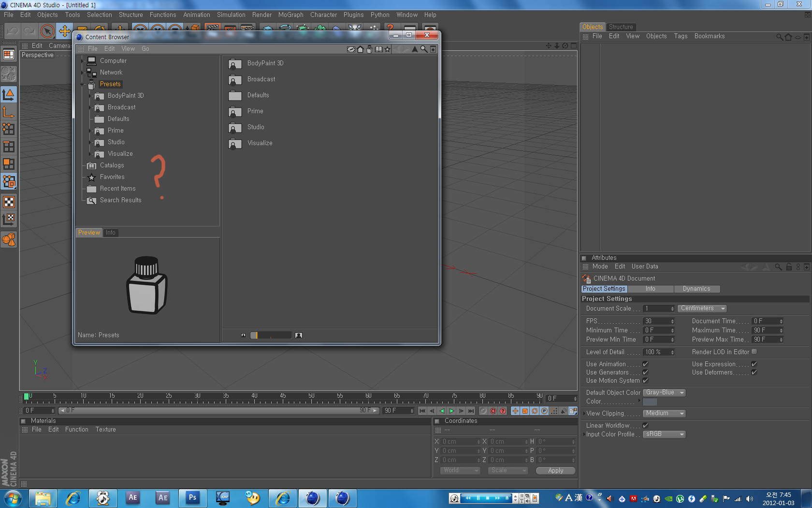
Task: Click the FPS input field
Action: (x=659, y=321)
